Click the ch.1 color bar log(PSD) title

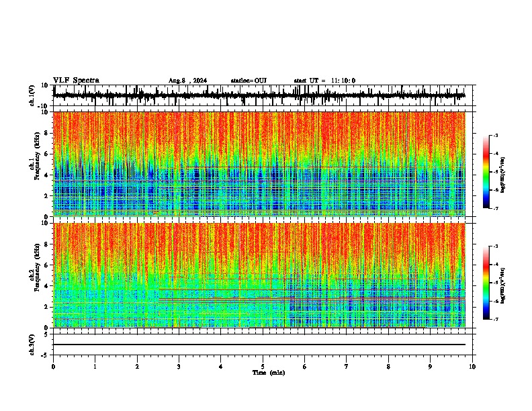(503, 175)
